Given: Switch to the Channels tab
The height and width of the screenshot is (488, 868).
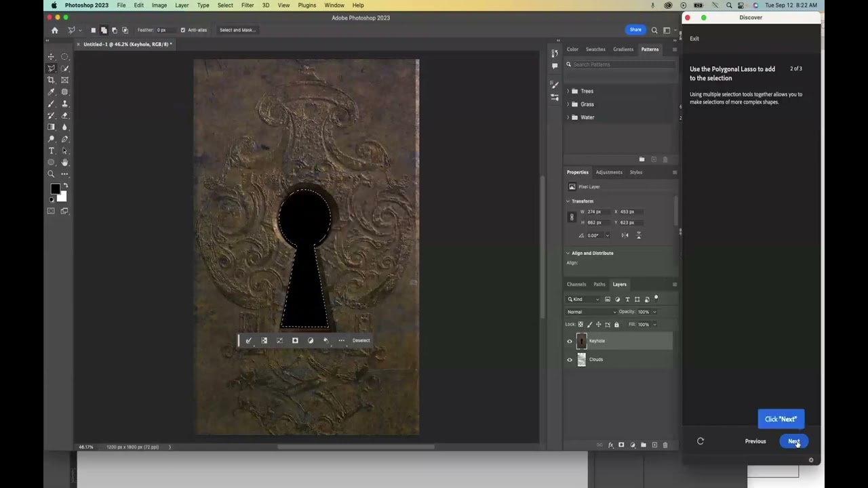Looking at the screenshot, I should pyautogui.click(x=576, y=285).
